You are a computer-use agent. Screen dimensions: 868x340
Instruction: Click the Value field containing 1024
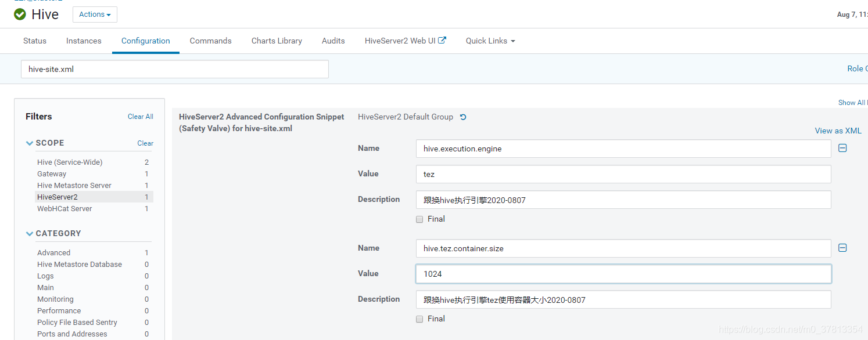pos(623,274)
